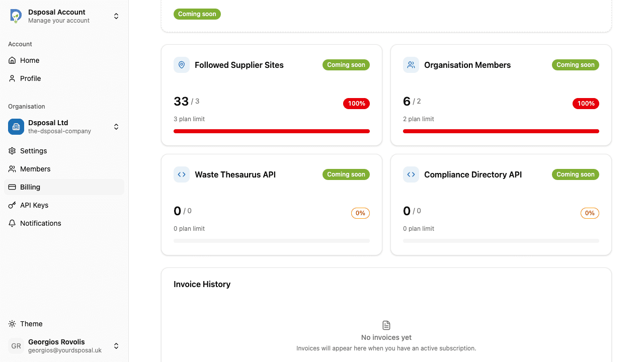644x362 pixels.
Task: Click the red usage progress bar for Organisation Members
Action: (501, 131)
